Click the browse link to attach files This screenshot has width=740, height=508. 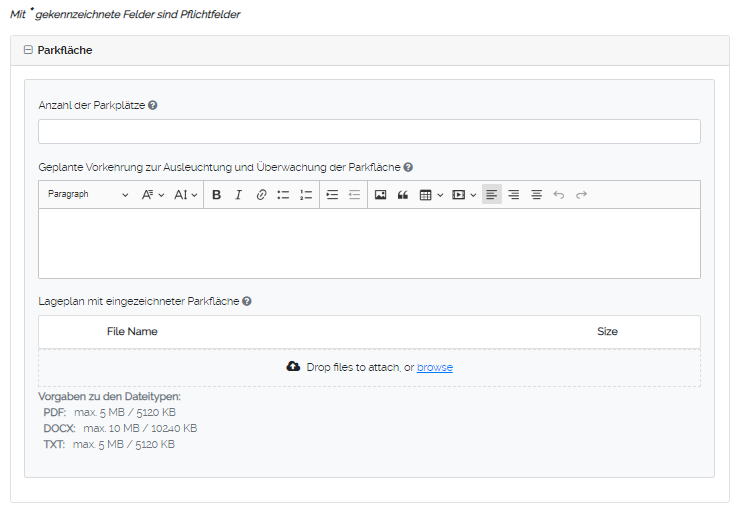(x=434, y=368)
